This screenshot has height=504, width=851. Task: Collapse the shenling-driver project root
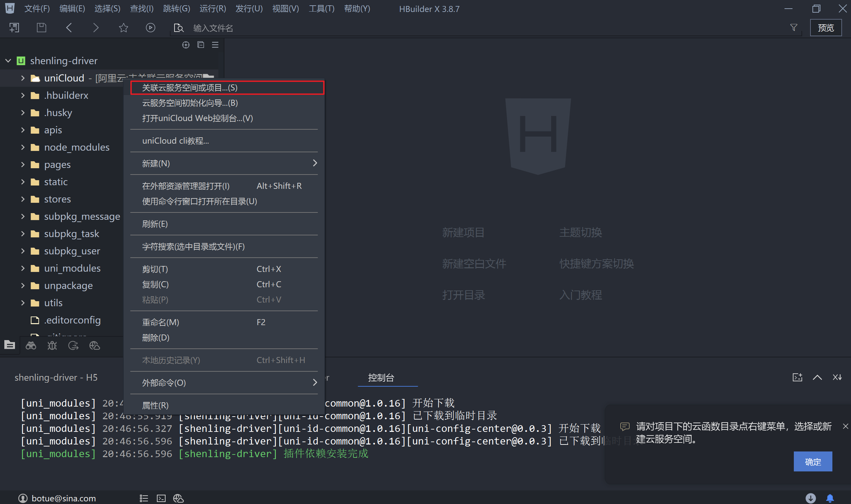click(x=9, y=61)
